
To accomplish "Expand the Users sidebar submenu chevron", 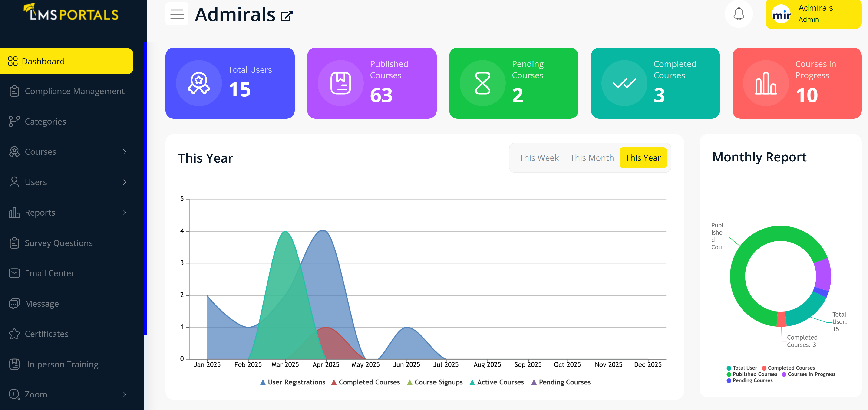I will click(x=125, y=182).
